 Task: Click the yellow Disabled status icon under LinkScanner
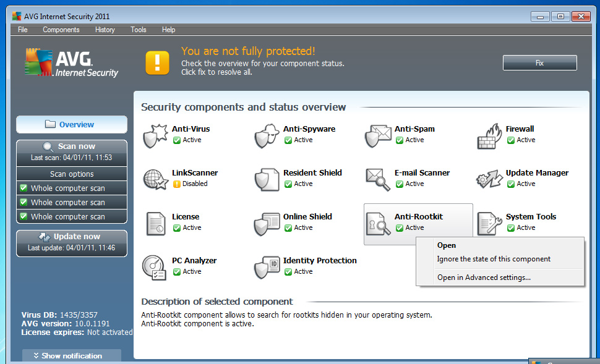(x=176, y=184)
